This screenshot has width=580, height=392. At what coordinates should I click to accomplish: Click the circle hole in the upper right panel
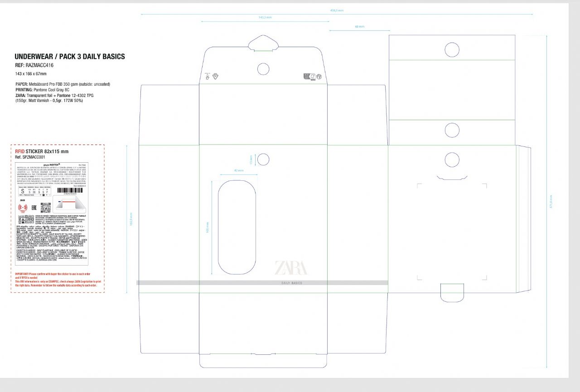pyautogui.click(x=452, y=49)
